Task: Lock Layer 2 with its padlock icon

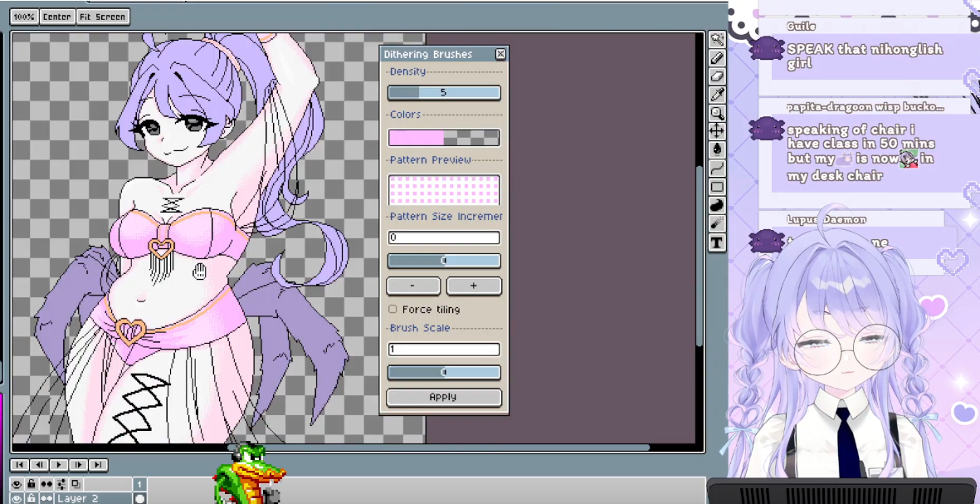Action: (x=32, y=498)
